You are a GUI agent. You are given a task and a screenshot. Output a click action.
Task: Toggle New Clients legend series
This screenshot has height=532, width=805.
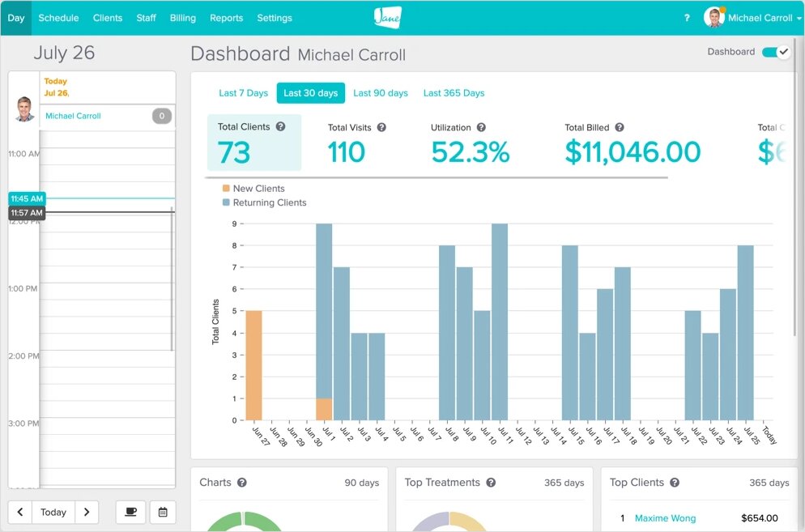(253, 189)
